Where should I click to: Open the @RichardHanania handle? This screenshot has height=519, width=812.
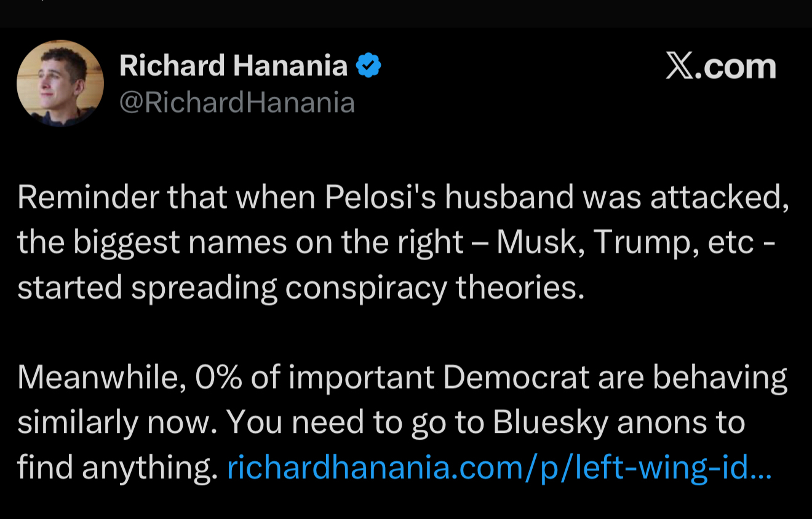237,103
